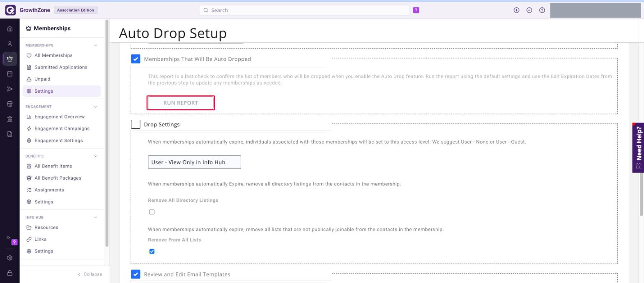Image resolution: width=644 pixels, height=283 pixels.
Task: Open the Events calendar icon in left rail
Action: tap(10, 74)
